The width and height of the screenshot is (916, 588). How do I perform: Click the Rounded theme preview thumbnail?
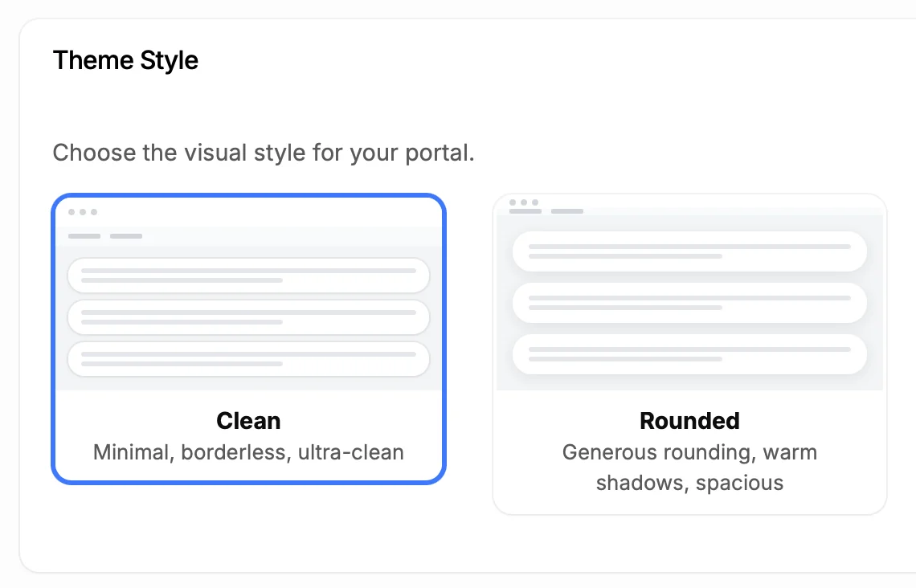click(689, 292)
